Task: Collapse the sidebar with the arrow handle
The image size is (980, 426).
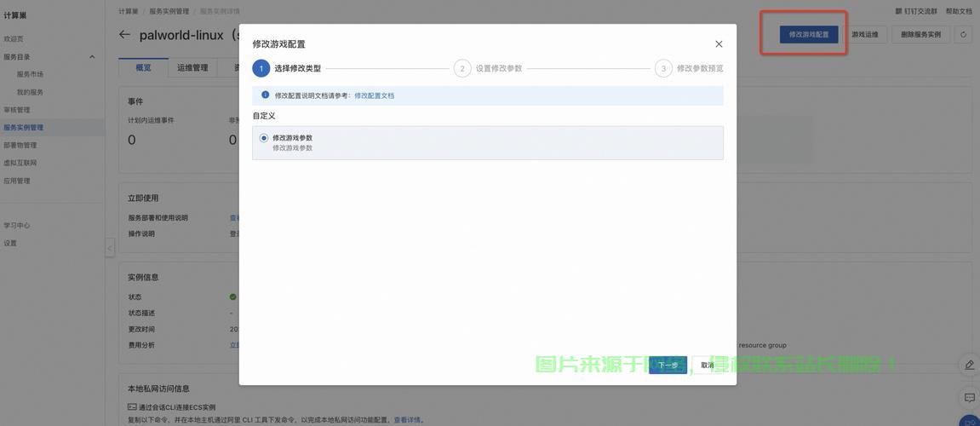Action: 110,248
